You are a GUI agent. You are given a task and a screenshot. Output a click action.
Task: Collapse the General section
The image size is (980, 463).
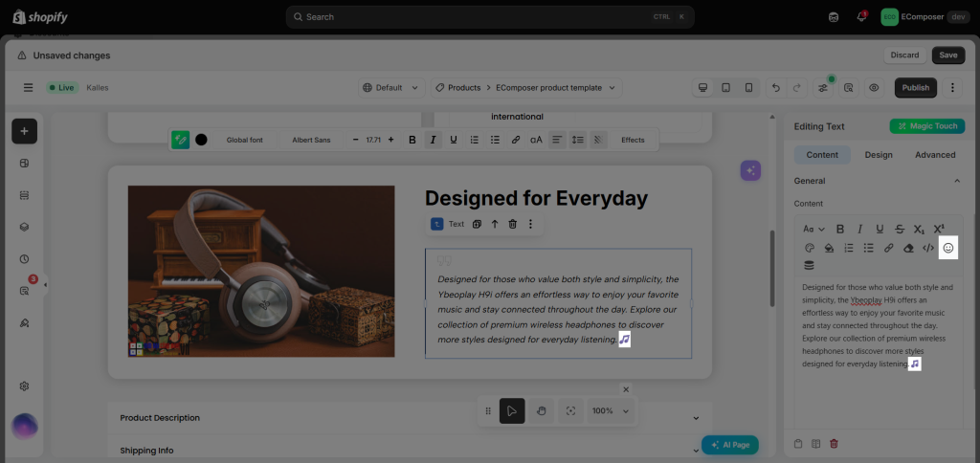coord(957,181)
